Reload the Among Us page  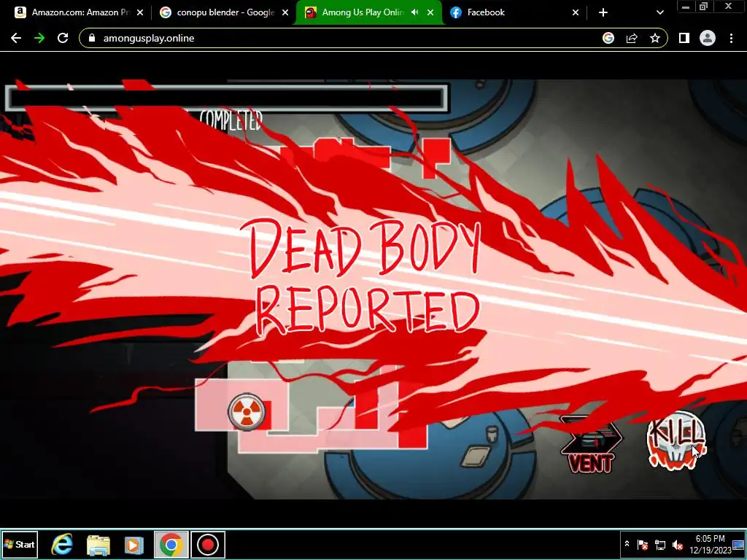point(63,38)
